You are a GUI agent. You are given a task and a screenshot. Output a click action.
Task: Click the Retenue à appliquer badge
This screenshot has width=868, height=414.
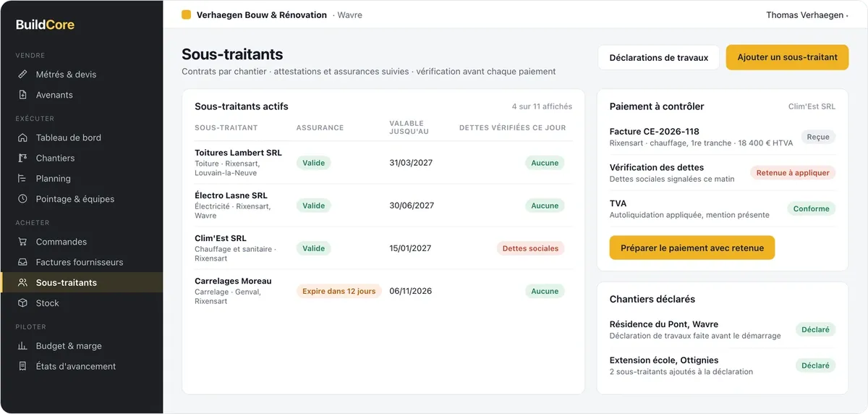click(x=793, y=173)
